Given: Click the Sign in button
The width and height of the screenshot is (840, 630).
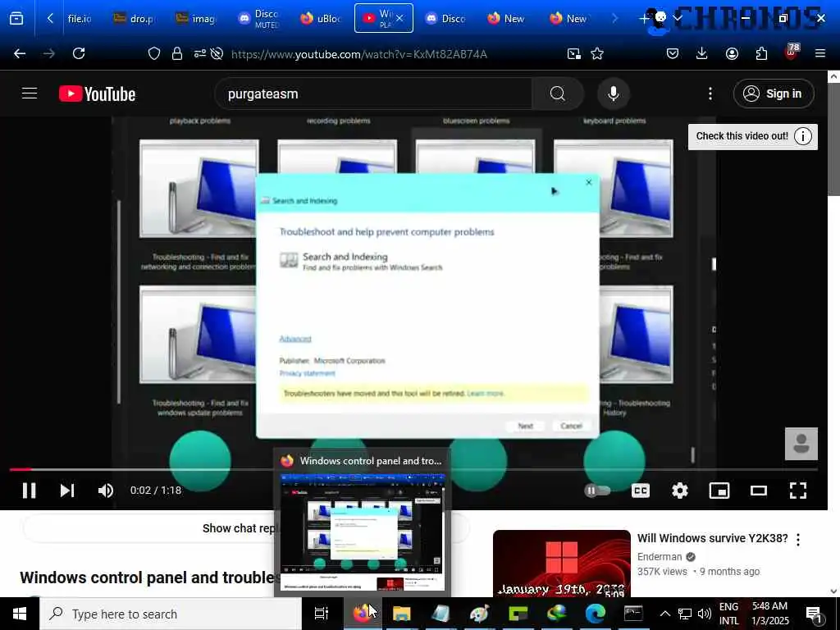Looking at the screenshot, I should (774, 94).
